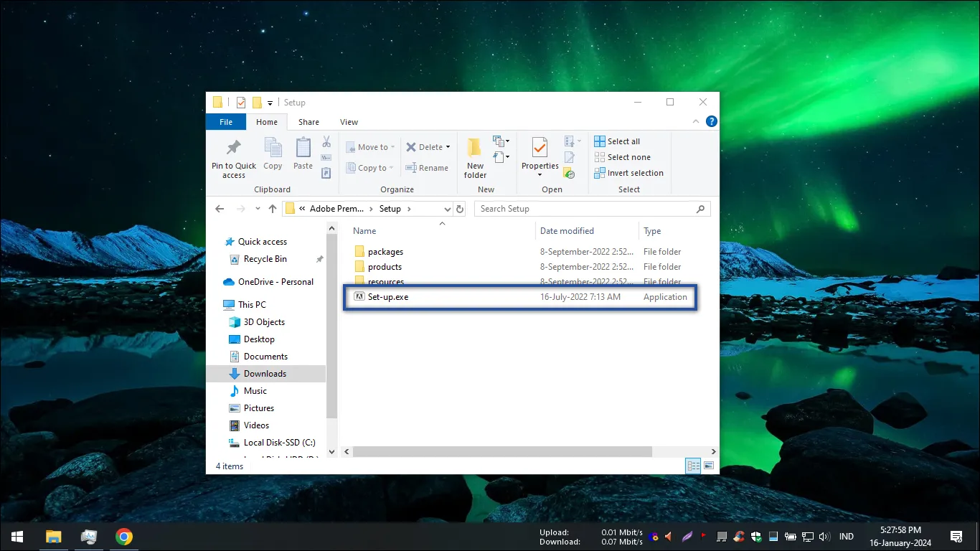Select the Cut icon in the ribbon
The image size is (980, 551).
(x=326, y=140)
